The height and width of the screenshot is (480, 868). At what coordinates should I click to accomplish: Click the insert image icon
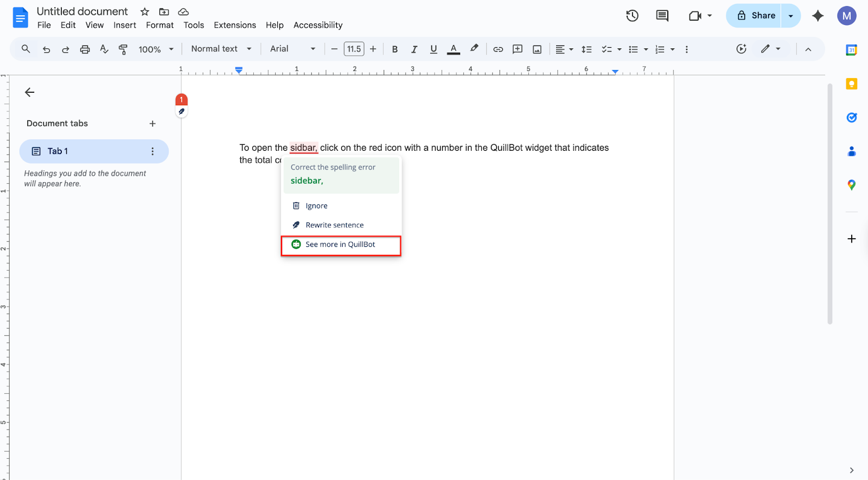pyautogui.click(x=537, y=49)
